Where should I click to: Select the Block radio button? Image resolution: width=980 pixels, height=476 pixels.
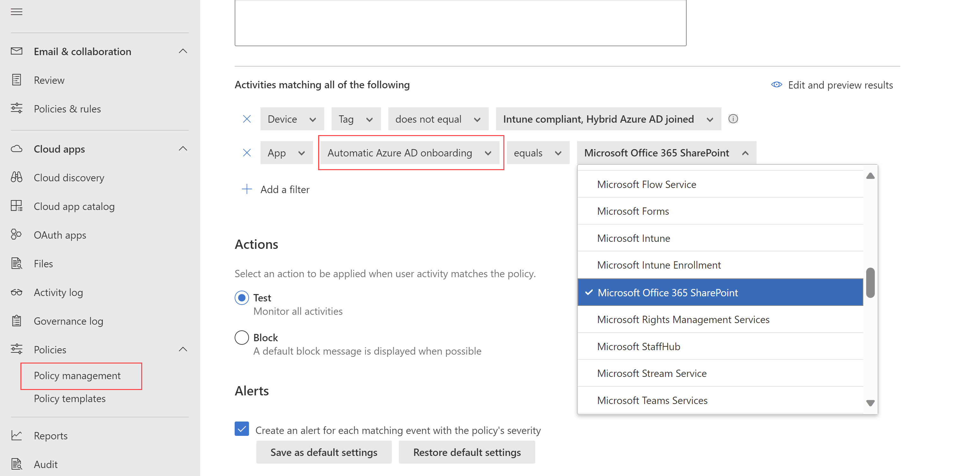click(x=241, y=337)
